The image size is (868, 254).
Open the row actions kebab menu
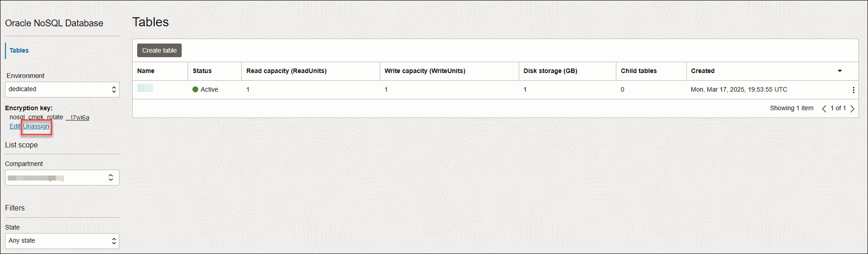click(x=853, y=90)
